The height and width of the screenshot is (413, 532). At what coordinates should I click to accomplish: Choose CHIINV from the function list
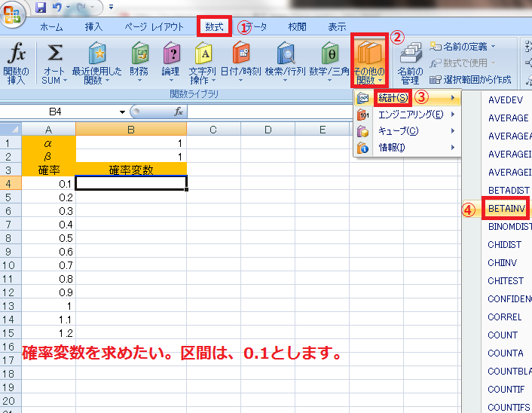coord(502,263)
